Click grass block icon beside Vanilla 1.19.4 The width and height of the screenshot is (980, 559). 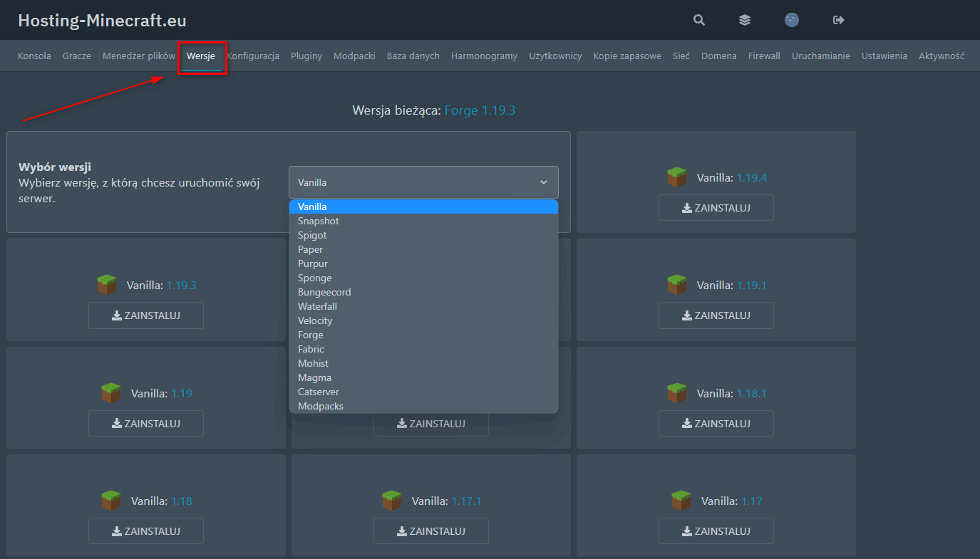click(x=677, y=177)
